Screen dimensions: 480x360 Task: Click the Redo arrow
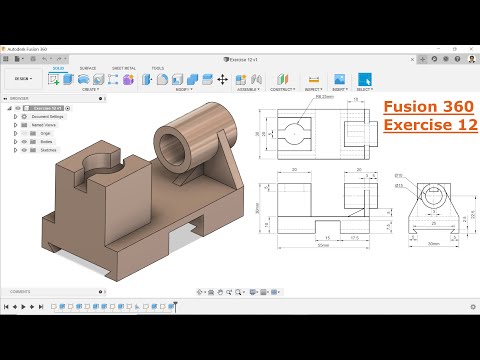(59, 59)
